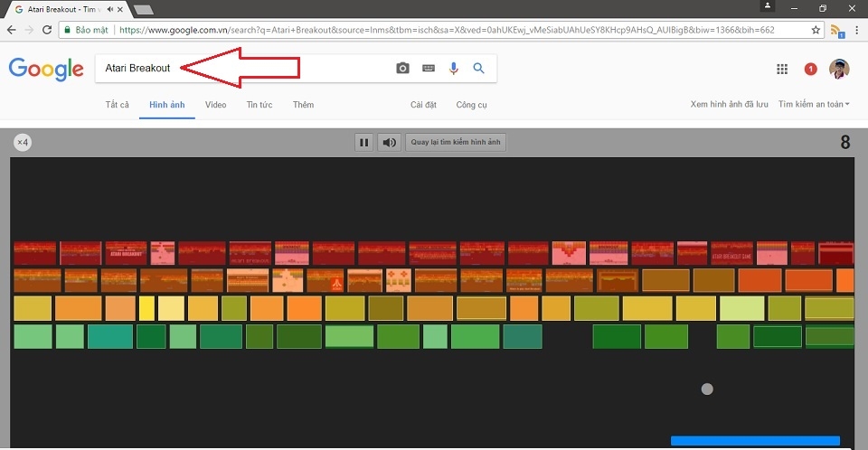The image size is (868, 450).
Task: Select the Tất cả tab
Action: tap(117, 105)
